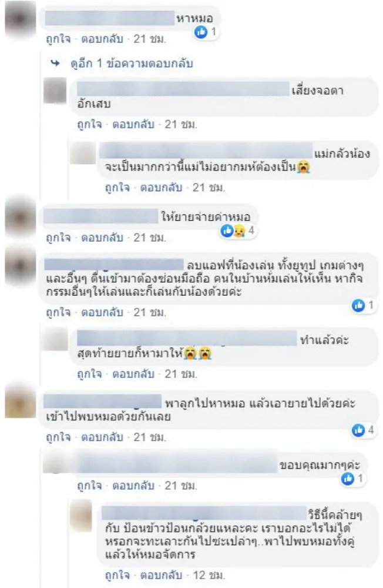The height and width of the screenshot is (588, 383).
Task: Click ถูกใจ under the หาหมอ comment
Action: click(x=58, y=39)
